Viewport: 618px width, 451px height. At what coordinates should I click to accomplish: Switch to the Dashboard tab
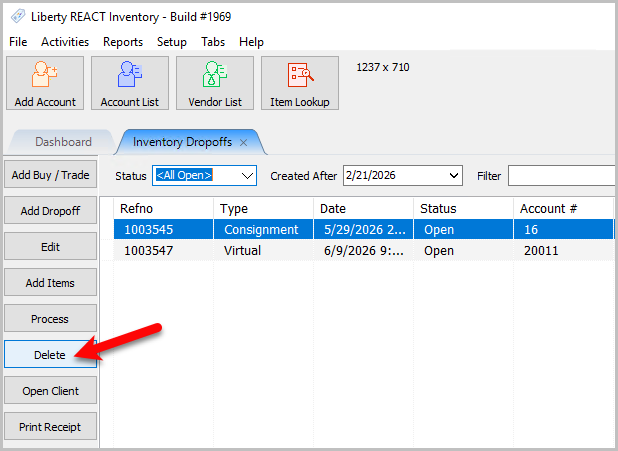(x=63, y=142)
